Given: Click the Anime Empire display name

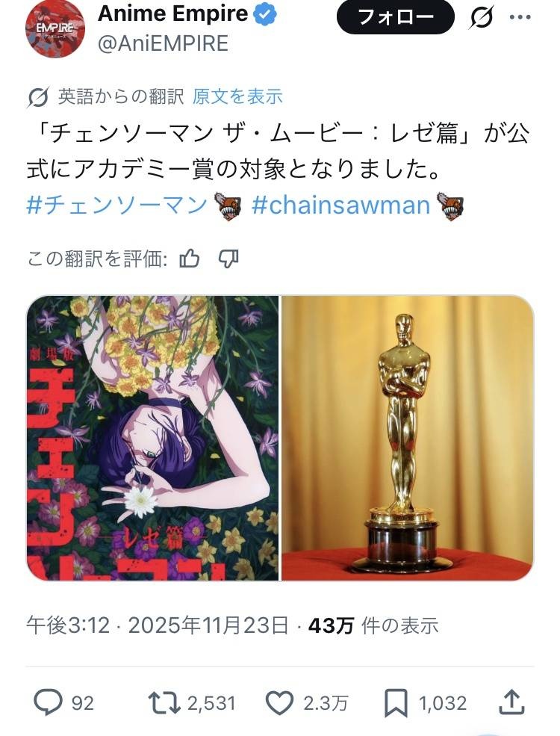Looking at the screenshot, I should click(172, 13).
